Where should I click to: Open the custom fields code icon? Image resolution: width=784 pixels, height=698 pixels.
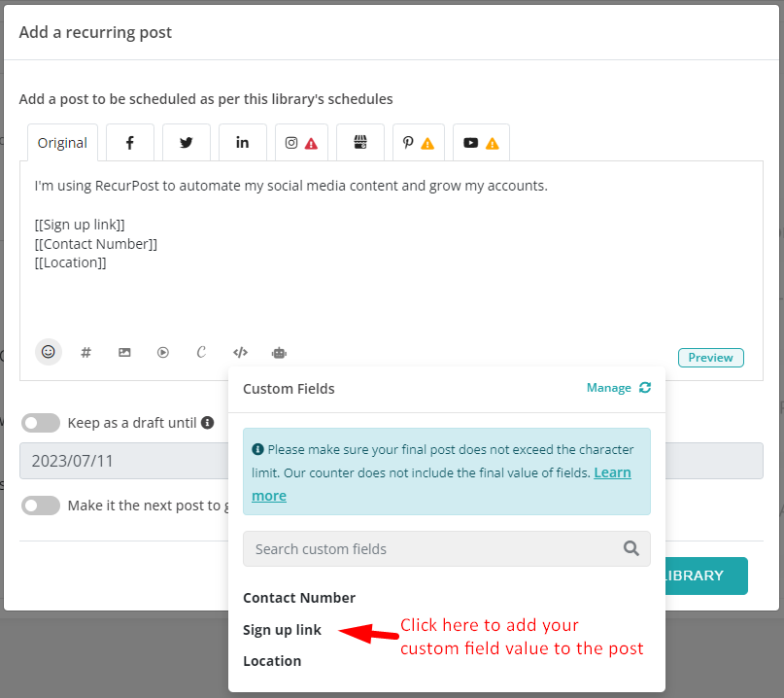click(240, 352)
